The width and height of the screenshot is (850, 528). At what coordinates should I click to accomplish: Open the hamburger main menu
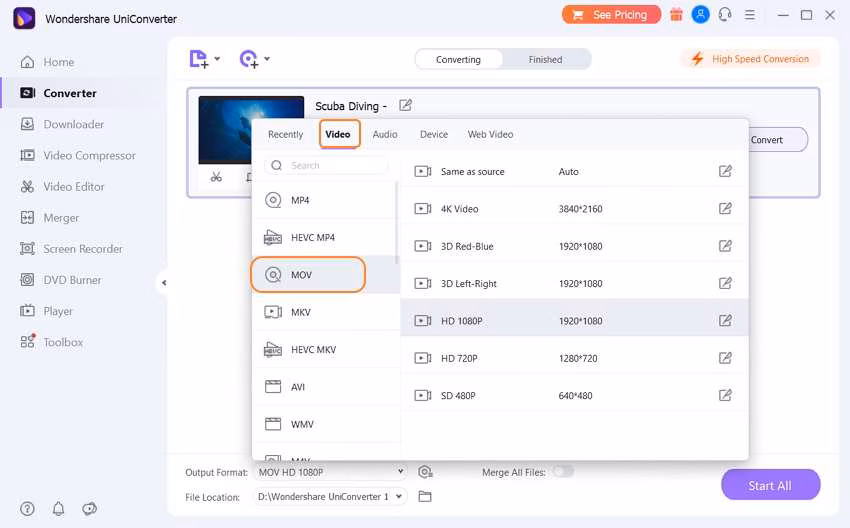pos(750,15)
